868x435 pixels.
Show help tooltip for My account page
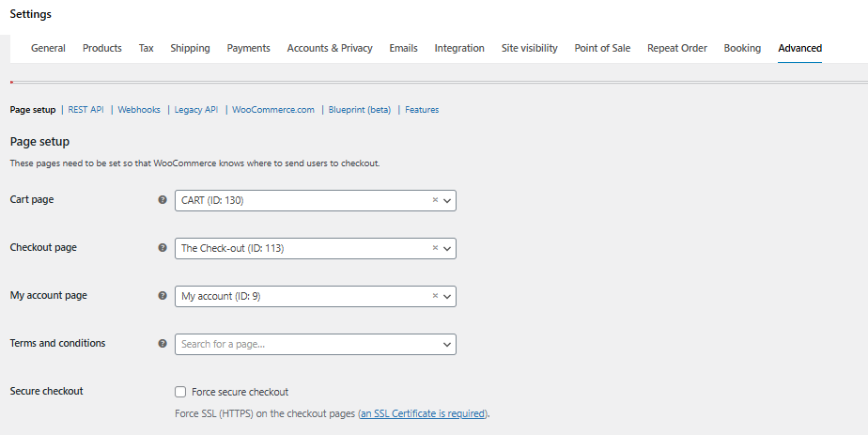click(x=163, y=296)
